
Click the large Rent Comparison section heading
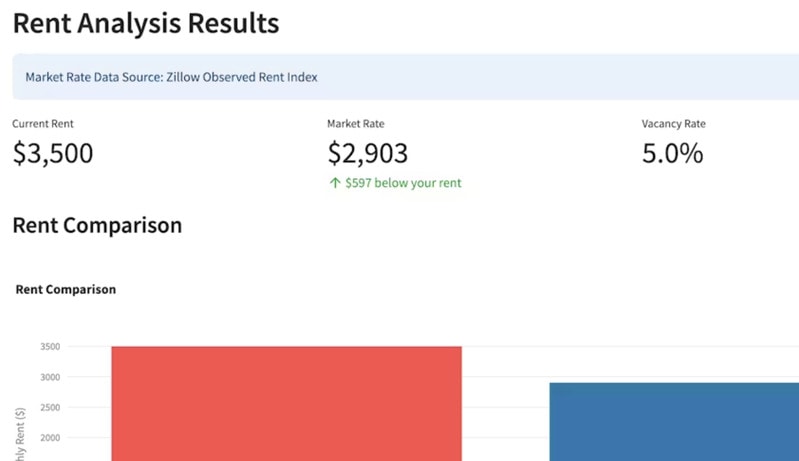click(x=97, y=226)
